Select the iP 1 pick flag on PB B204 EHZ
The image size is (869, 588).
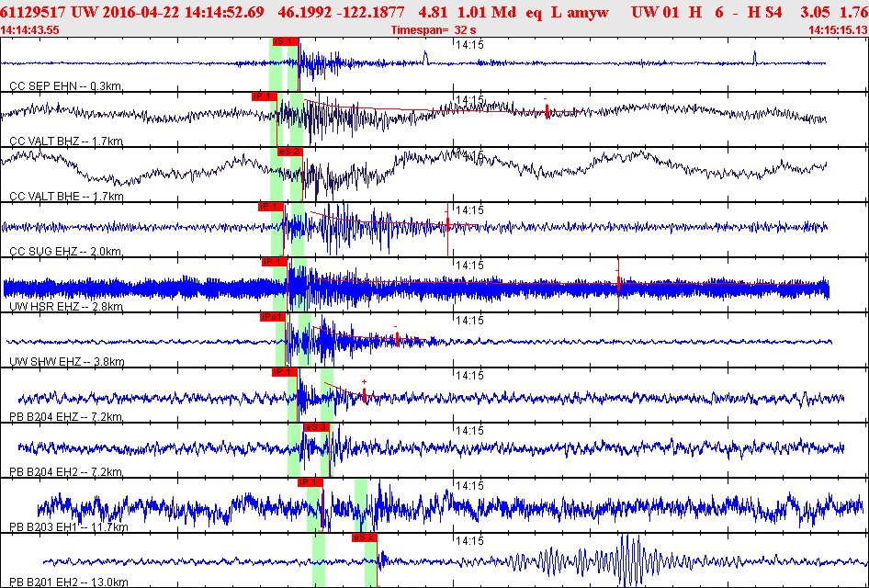point(285,372)
